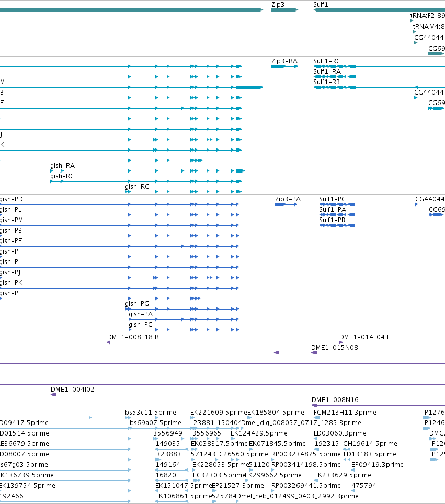Image resolution: width=445 pixels, height=504 pixels.
Task: Select the DME1-008L18.R clone end marker
Action: pyautogui.click(x=108, y=342)
